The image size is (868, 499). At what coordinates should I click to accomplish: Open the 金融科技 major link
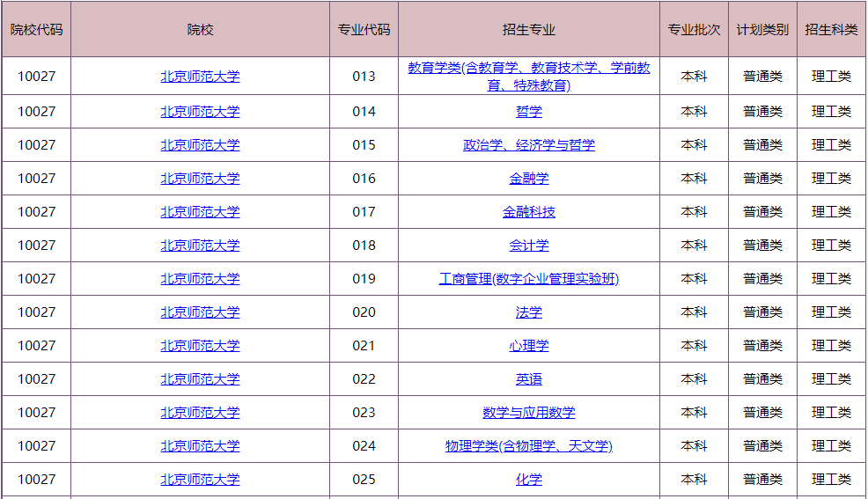tap(529, 212)
